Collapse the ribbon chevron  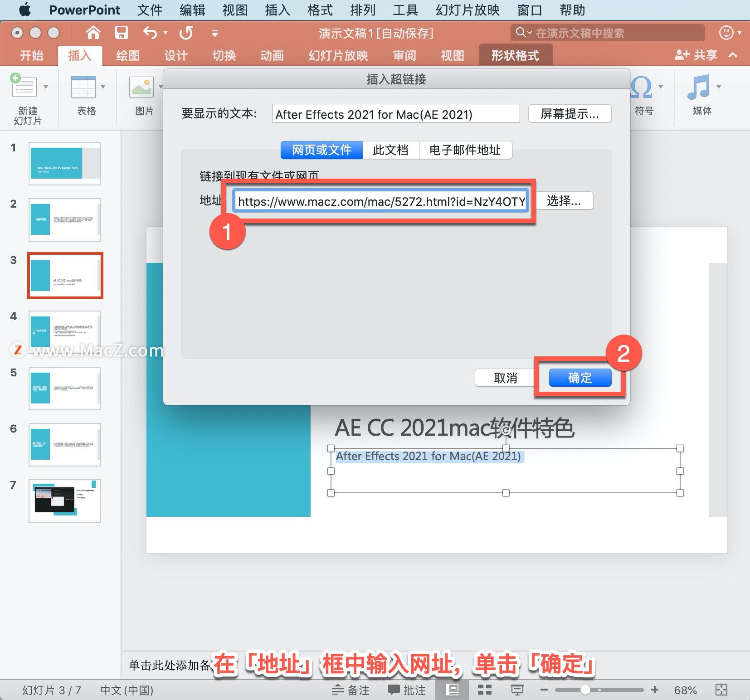coord(733,55)
